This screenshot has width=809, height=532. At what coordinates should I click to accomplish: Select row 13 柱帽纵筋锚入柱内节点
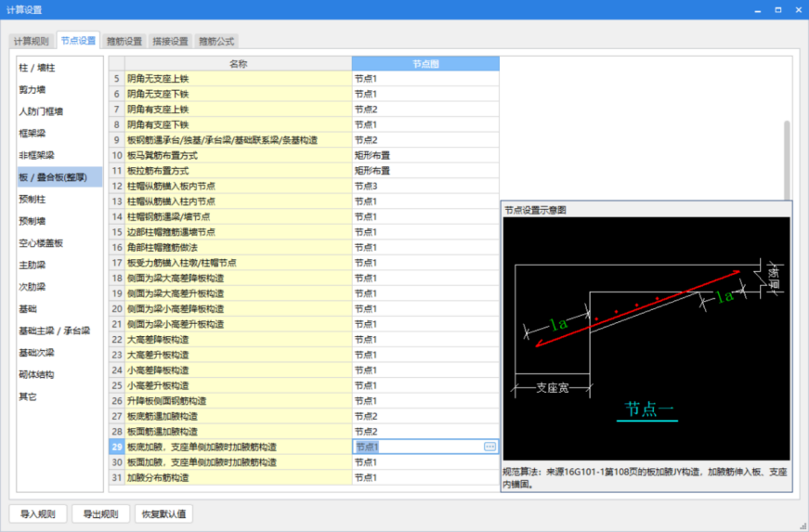239,201
